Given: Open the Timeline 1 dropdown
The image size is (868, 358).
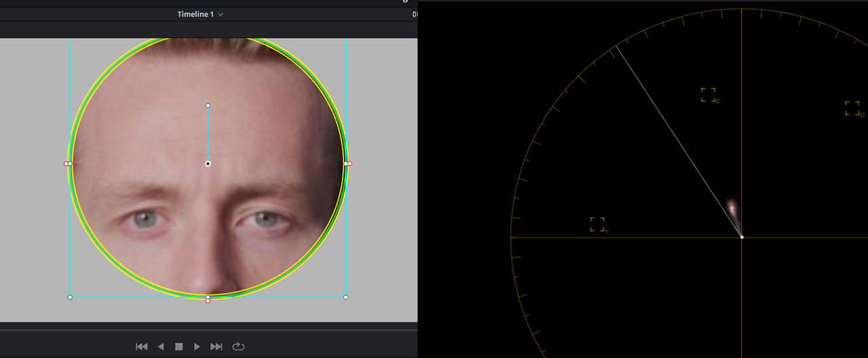Looking at the screenshot, I should point(201,14).
